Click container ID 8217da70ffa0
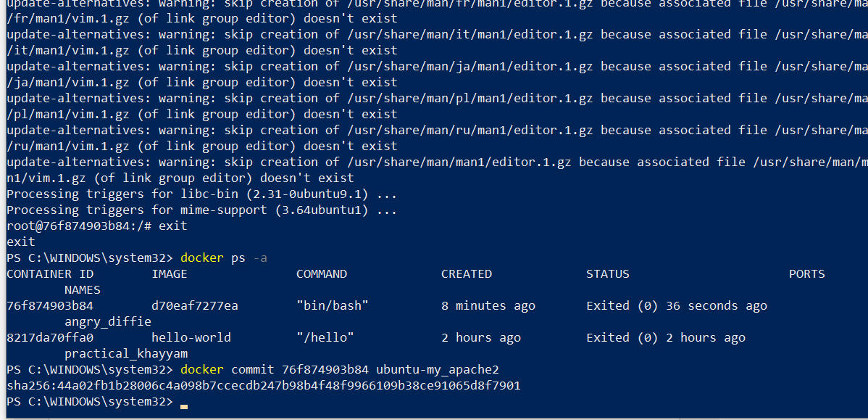 pos(49,338)
